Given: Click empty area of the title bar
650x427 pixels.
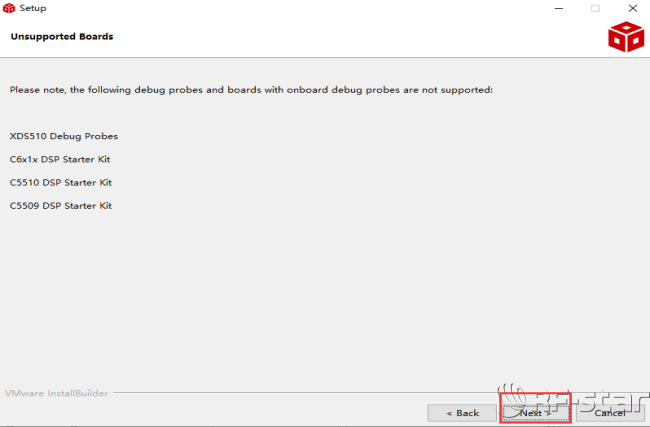Looking at the screenshot, I should pos(300,8).
